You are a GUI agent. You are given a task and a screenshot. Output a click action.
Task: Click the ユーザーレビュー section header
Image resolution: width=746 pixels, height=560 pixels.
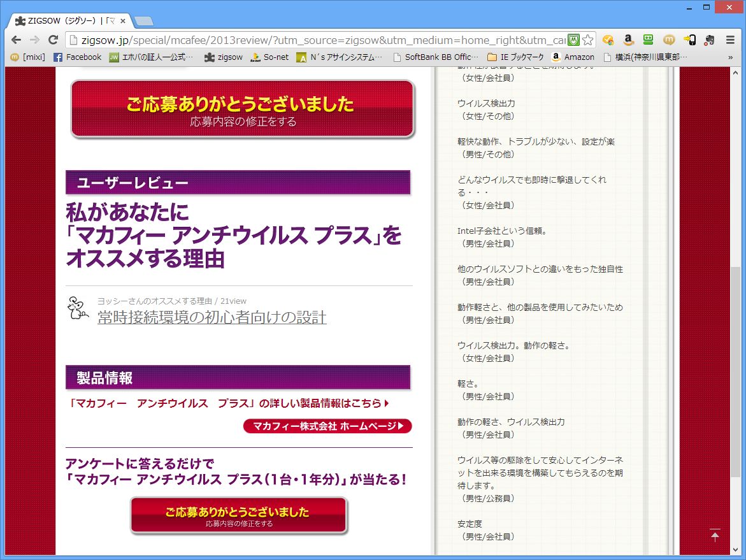[238, 183]
